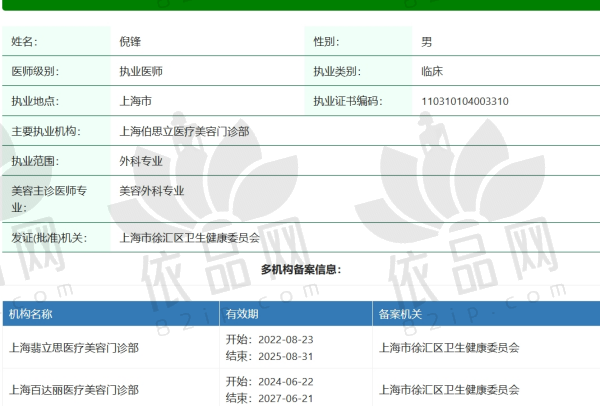Select certificate number 110310104003310
This screenshot has height=406, width=600.
click(465, 101)
